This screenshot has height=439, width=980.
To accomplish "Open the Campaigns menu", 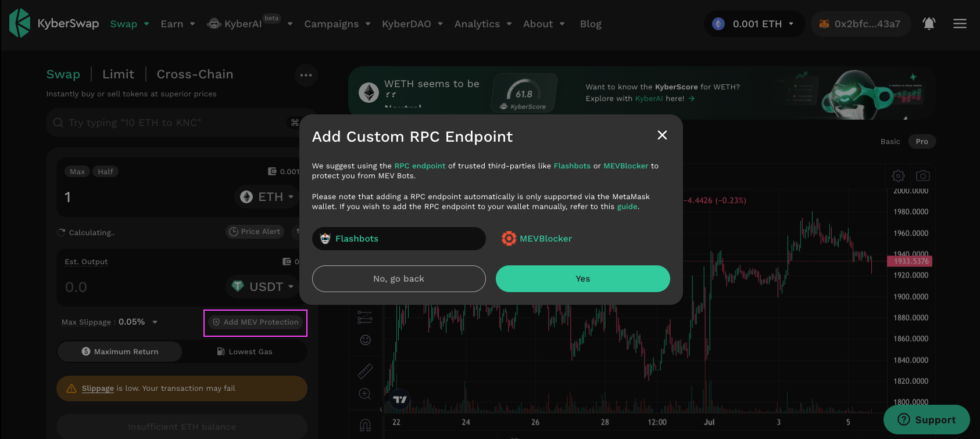I will (x=337, y=24).
